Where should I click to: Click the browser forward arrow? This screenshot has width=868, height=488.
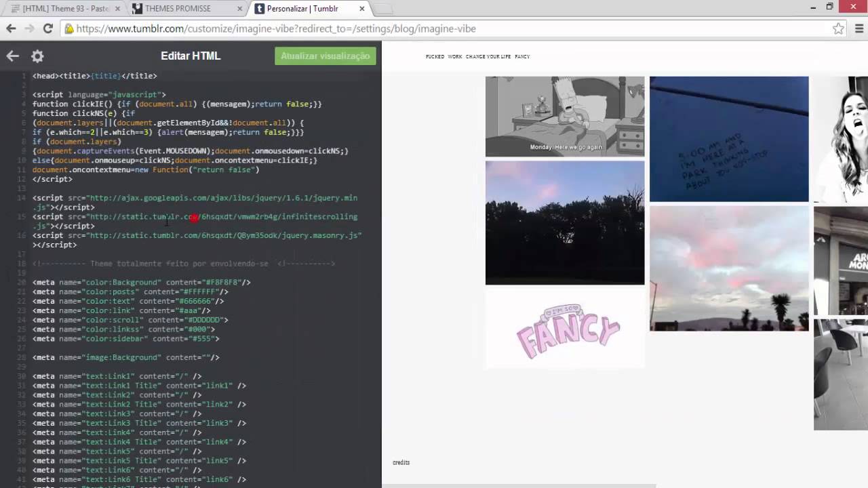[29, 28]
